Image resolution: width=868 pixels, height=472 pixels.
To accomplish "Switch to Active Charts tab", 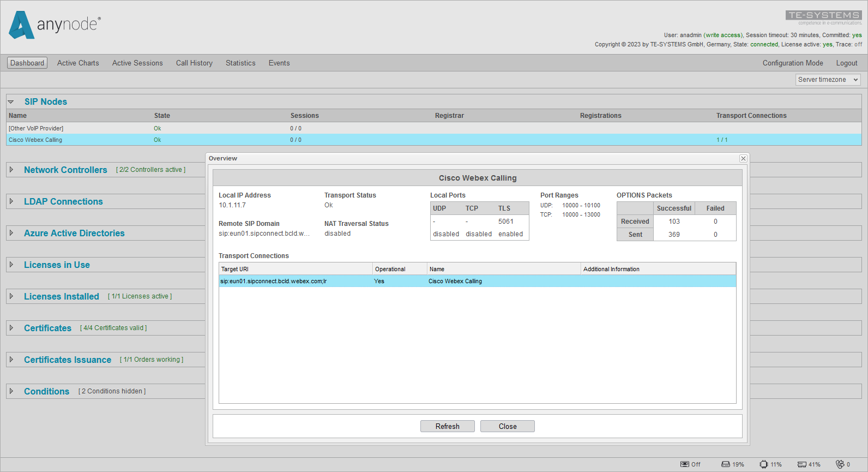I will [x=78, y=63].
